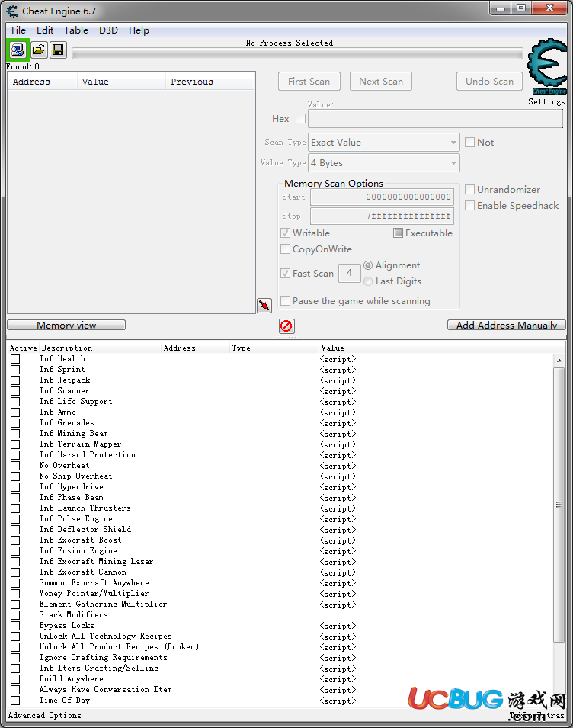This screenshot has width=573, height=728.
Task: Select the Inf Mining Beam entry
Action: click(x=73, y=434)
